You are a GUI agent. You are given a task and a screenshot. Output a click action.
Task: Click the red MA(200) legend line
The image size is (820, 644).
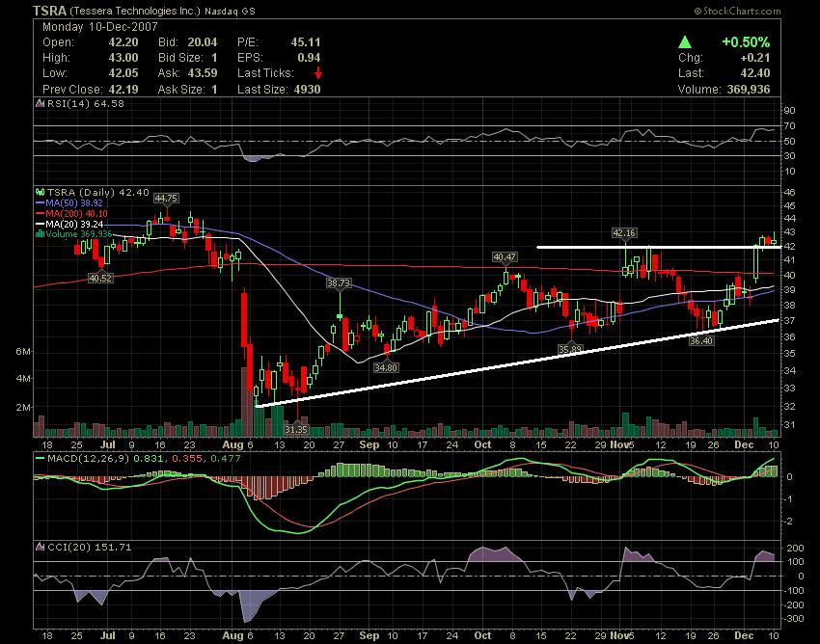pyautogui.click(x=41, y=214)
